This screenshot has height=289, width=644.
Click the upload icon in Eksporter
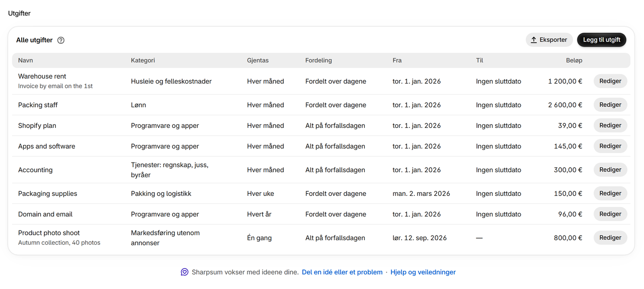tap(534, 40)
